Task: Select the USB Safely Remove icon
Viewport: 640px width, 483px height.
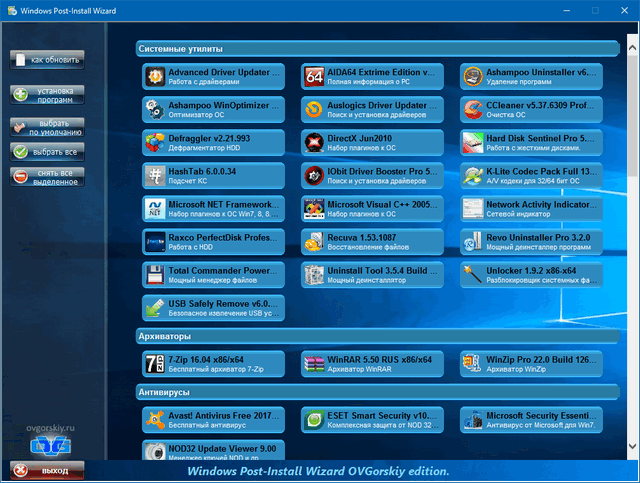Action: click(x=155, y=307)
